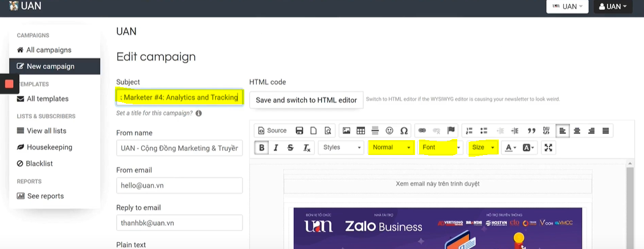Click the campaign title info icon
Image resolution: width=644 pixels, height=249 pixels.
click(x=199, y=113)
